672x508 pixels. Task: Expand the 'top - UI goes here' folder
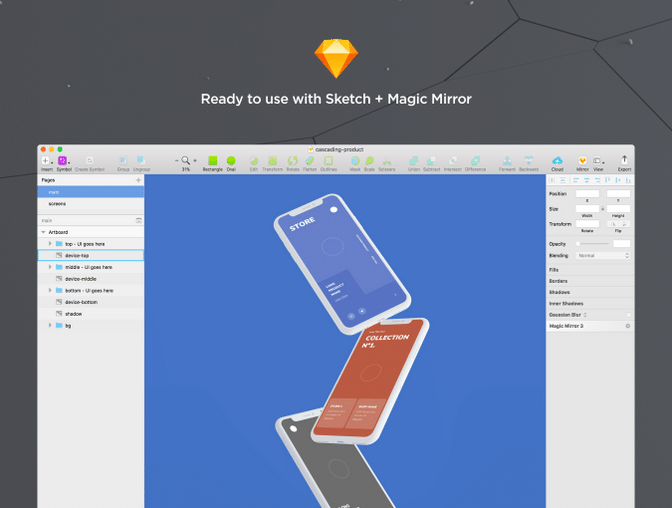click(50, 243)
